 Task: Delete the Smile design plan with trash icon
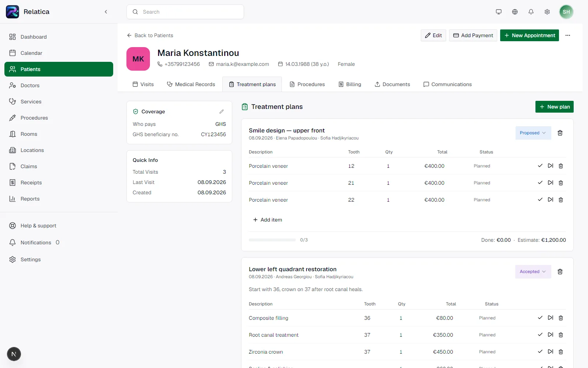(x=560, y=133)
